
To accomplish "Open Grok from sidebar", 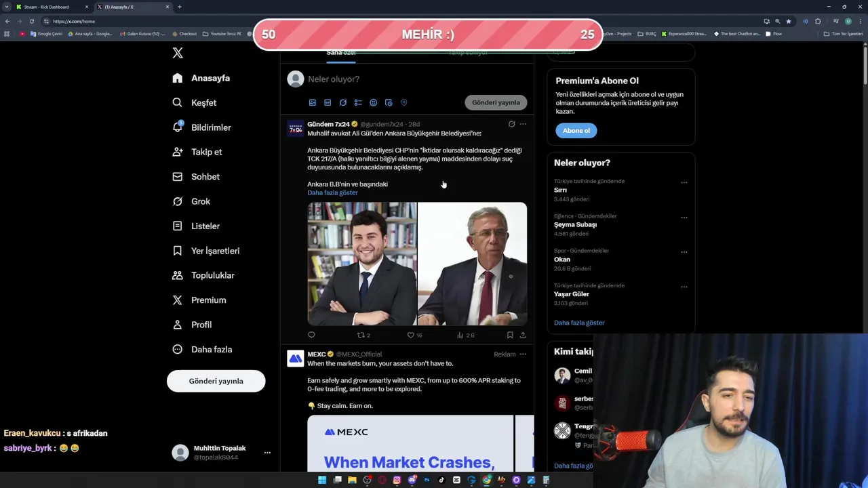I will (191, 201).
